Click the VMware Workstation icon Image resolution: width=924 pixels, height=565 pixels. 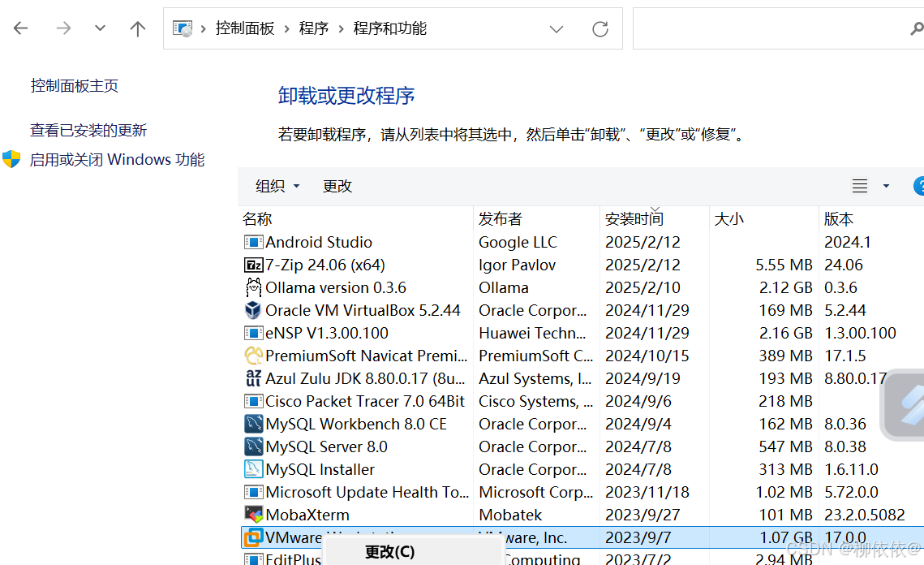click(253, 538)
